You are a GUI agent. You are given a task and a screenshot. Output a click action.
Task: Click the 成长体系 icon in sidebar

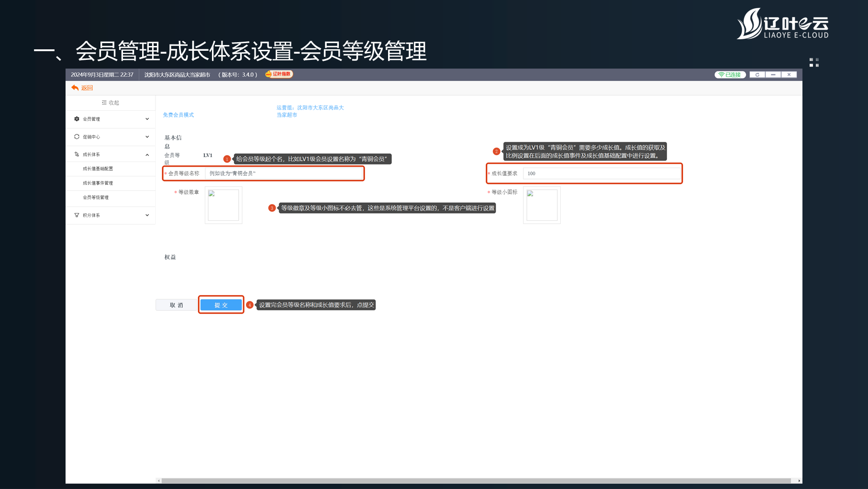pos(77,154)
